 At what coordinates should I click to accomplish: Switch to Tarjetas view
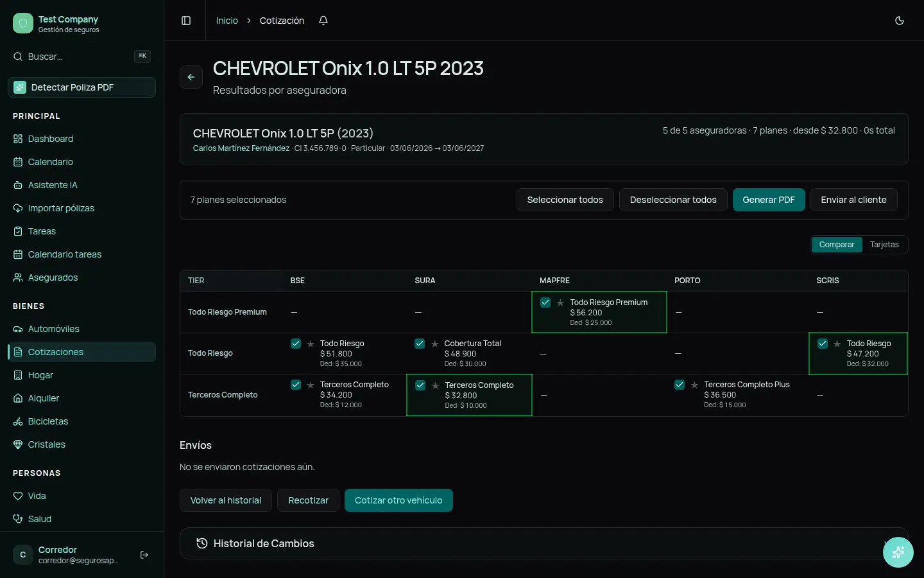[884, 245]
